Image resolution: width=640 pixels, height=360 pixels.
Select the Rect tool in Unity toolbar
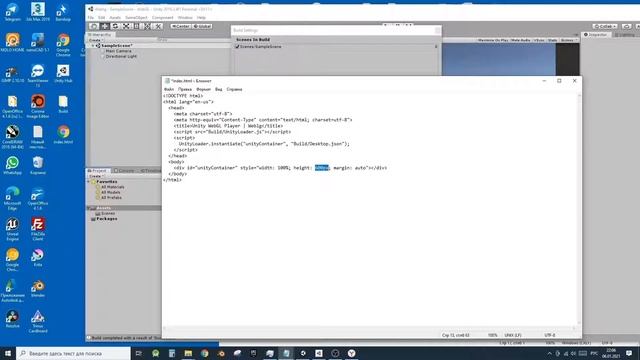(x=136, y=26)
